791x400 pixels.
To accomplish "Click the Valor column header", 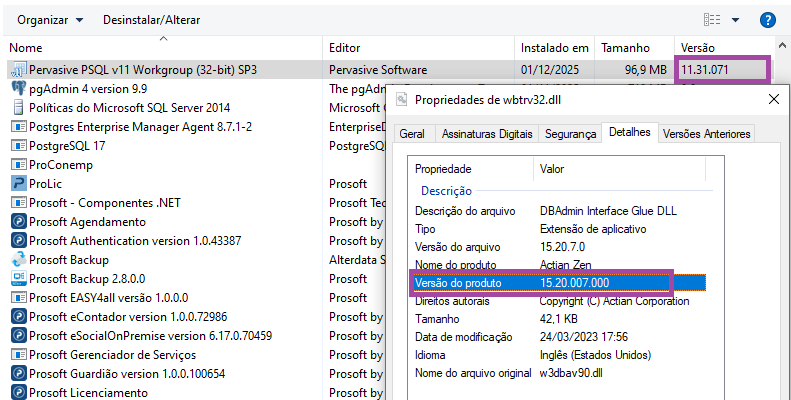I will (619, 169).
